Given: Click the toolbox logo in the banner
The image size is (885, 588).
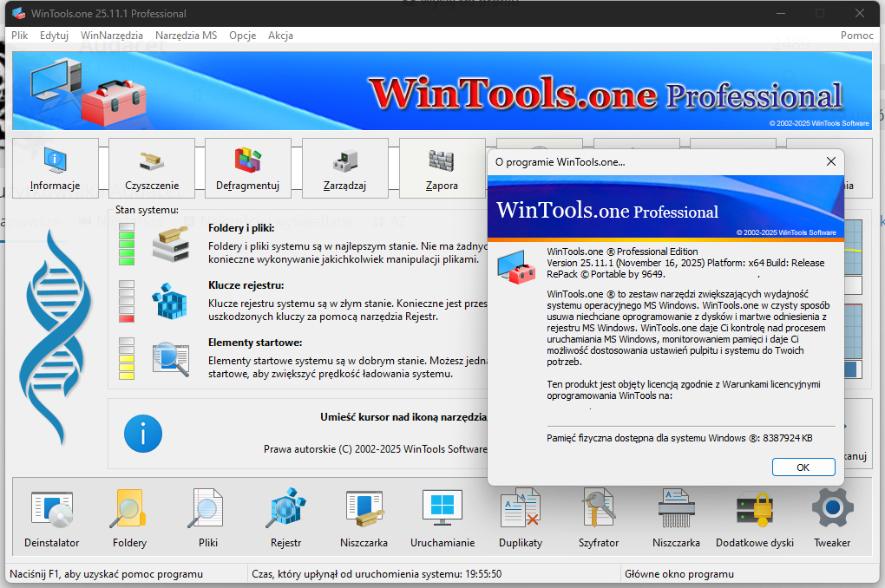Looking at the screenshot, I should point(88,92).
